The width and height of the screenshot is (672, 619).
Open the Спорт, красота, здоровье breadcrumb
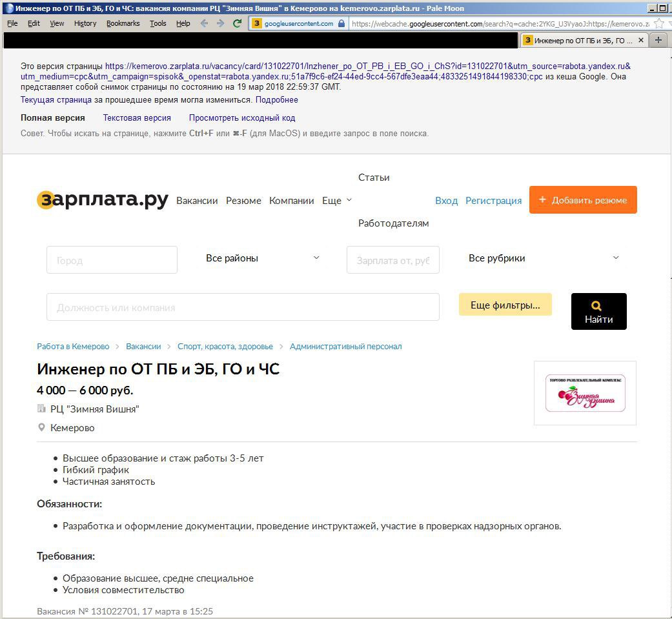pos(225,347)
